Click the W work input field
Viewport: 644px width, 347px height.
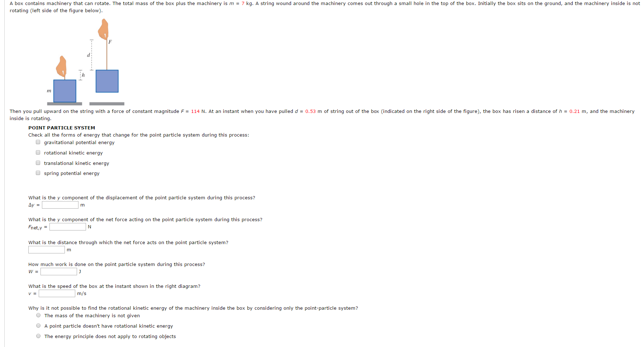[59, 271]
